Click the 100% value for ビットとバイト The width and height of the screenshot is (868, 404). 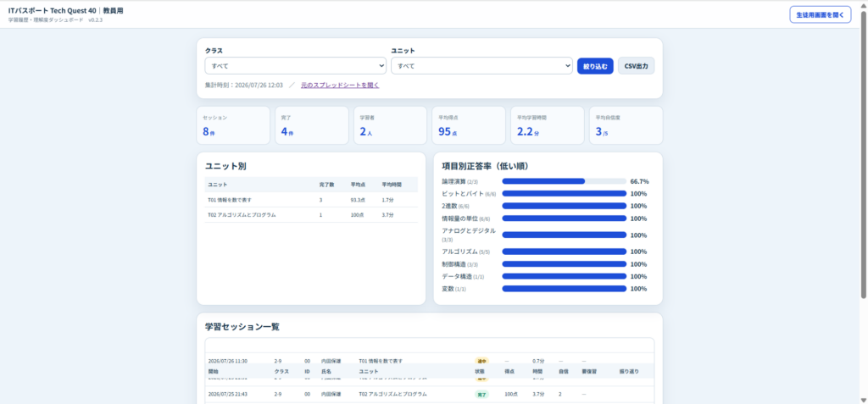[x=638, y=194]
